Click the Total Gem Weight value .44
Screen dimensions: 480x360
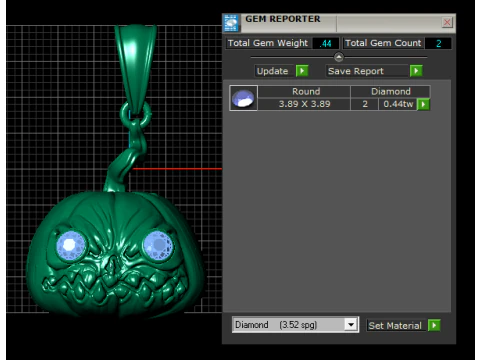click(326, 43)
